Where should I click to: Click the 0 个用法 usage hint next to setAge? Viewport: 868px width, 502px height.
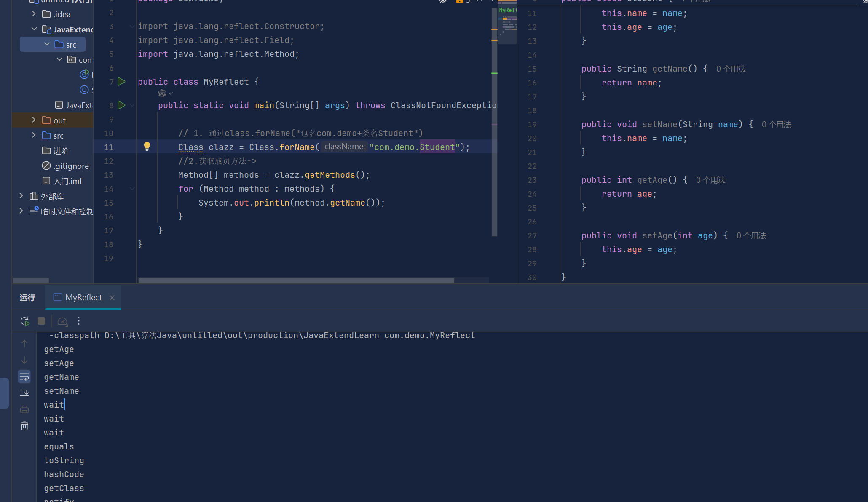(751, 235)
